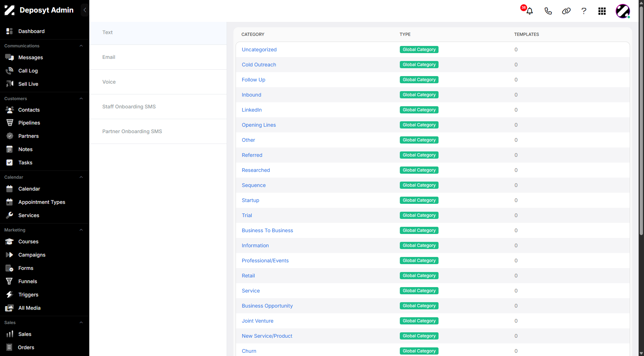Open the Professional/Events category link

[x=265, y=261]
